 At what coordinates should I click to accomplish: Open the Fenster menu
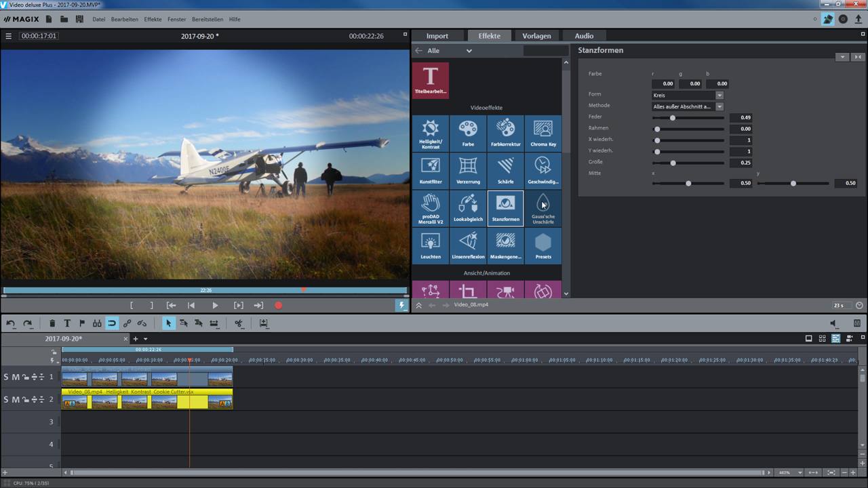pos(177,19)
